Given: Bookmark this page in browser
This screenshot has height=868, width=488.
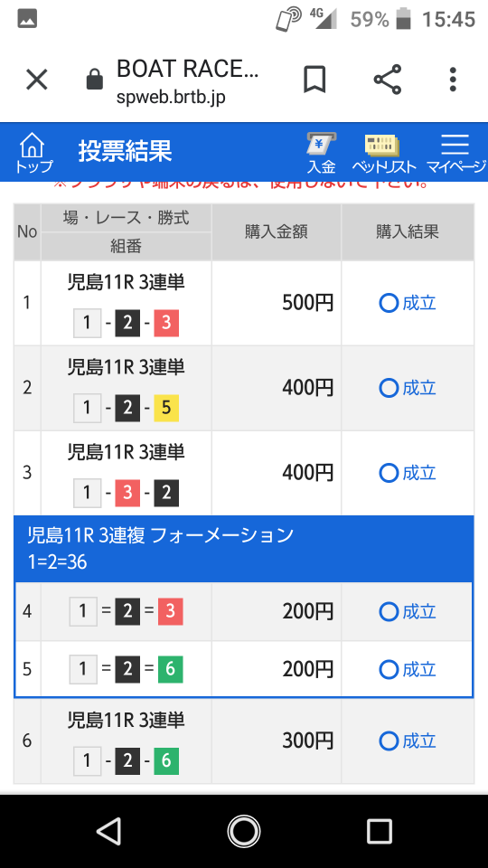Looking at the screenshot, I should 314,80.
